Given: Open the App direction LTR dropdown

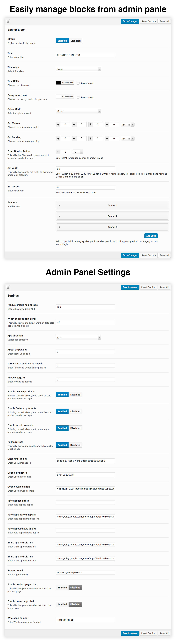Looking at the screenshot, I should (x=78, y=338).
